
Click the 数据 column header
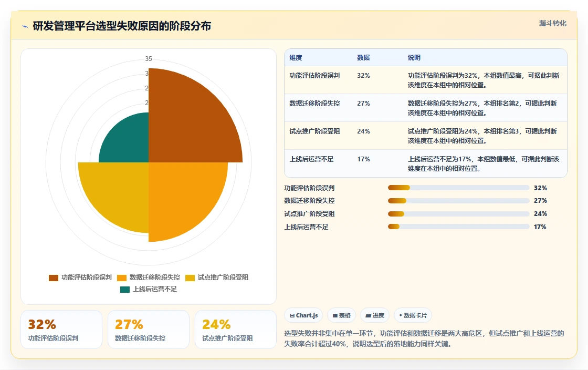click(x=363, y=58)
